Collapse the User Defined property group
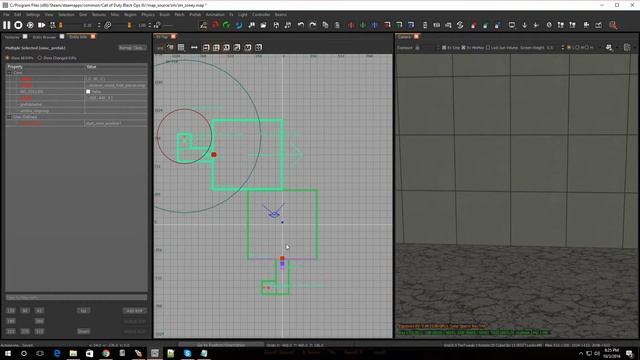 pos(9,117)
